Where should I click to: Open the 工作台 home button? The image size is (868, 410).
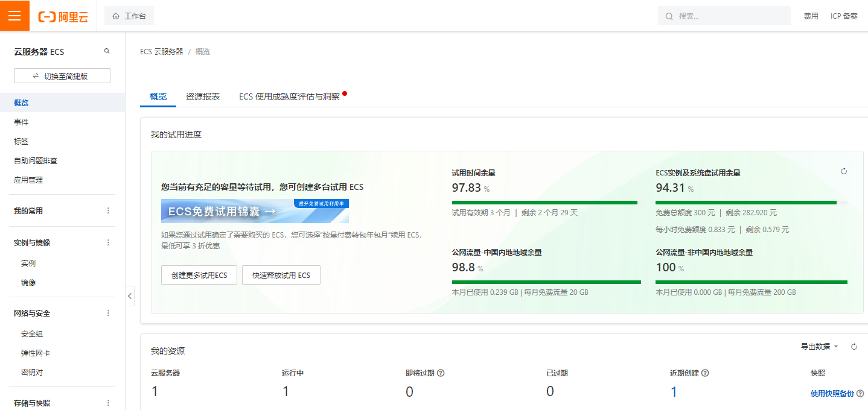[129, 16]
